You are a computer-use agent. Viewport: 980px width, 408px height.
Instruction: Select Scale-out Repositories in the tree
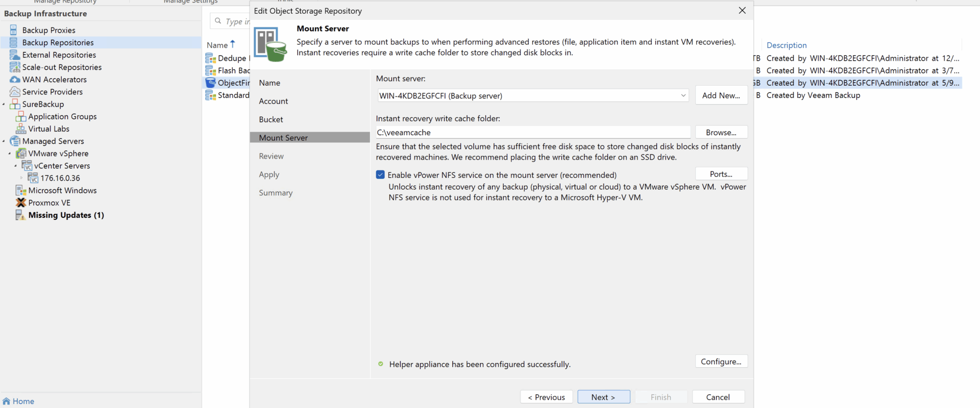tap(62, 67)
